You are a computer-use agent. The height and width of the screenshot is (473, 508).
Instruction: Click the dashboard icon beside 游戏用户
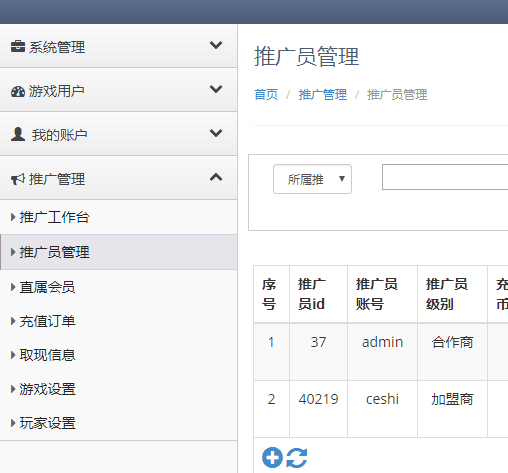pyautogui.click(x=18, y=91)
